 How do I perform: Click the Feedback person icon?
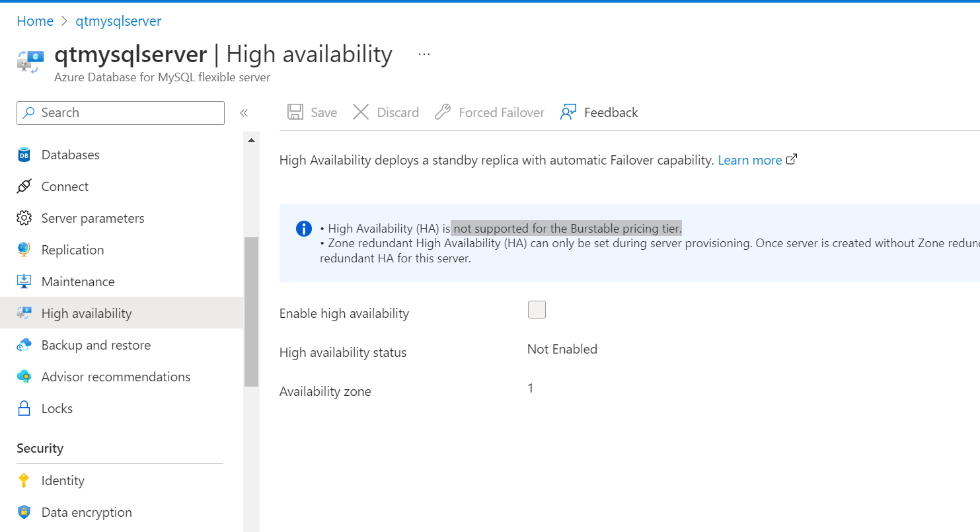pyautogui.click(x=568, y=112)
